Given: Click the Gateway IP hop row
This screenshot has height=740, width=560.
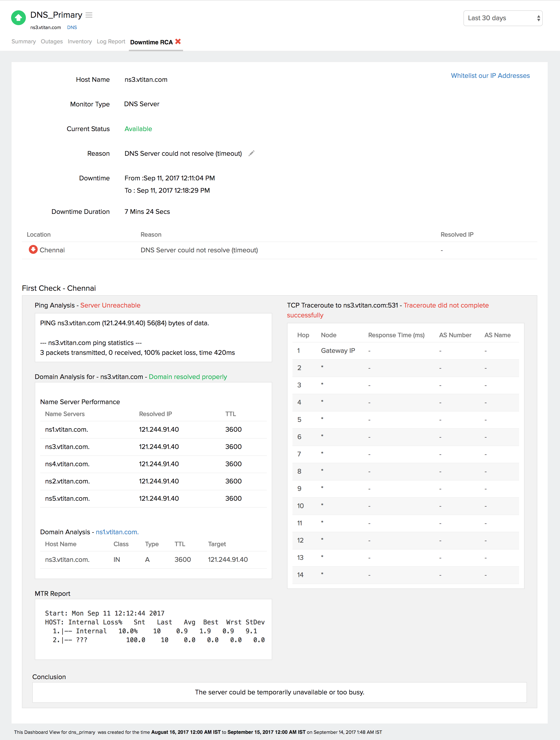Looking at the screenshot, I should [x=338, y=351].
